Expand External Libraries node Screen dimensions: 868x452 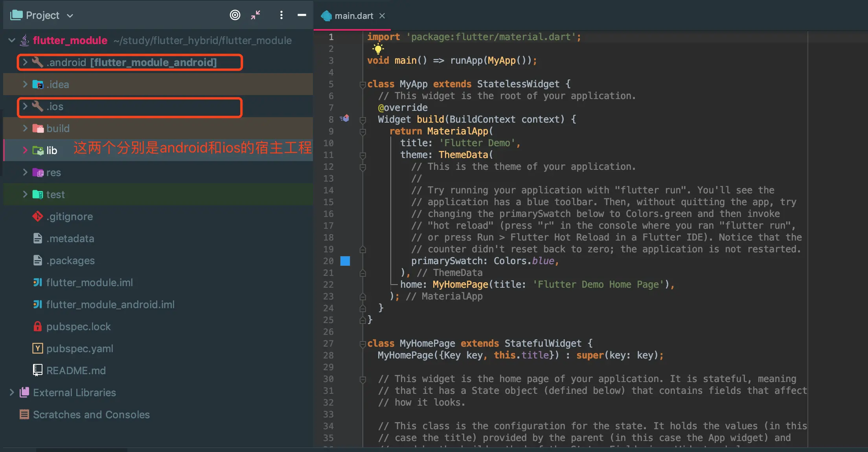[11, 392]
